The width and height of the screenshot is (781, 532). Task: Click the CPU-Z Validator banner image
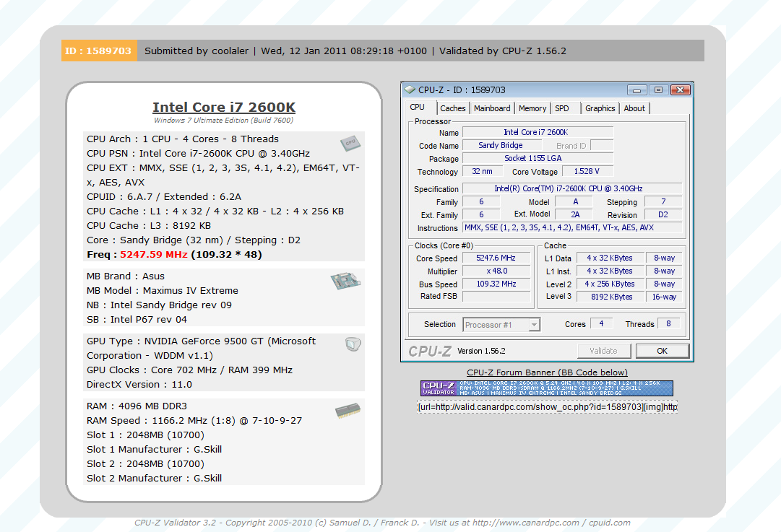point(547,388)
